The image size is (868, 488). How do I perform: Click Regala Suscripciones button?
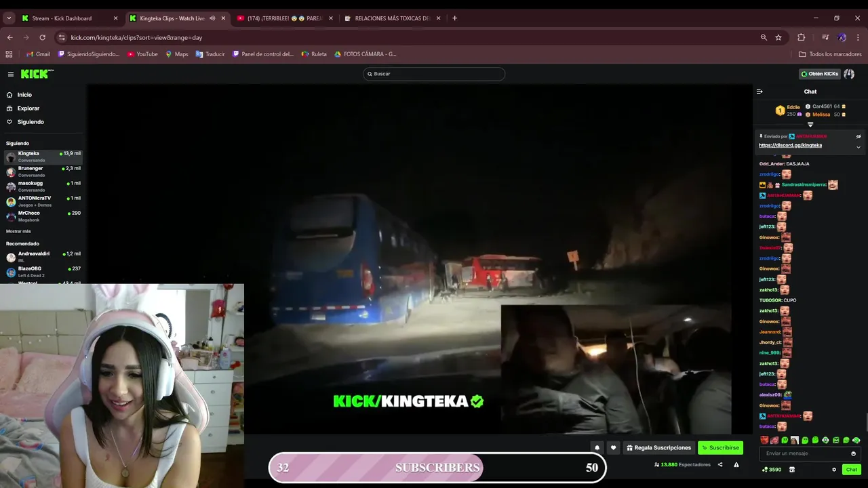click(x=658, y=447)
